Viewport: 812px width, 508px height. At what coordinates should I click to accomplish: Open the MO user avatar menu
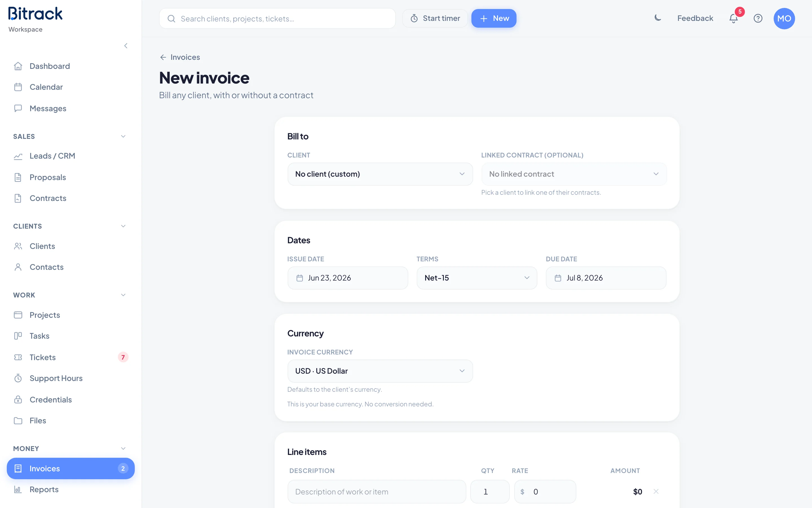(784, 18)
